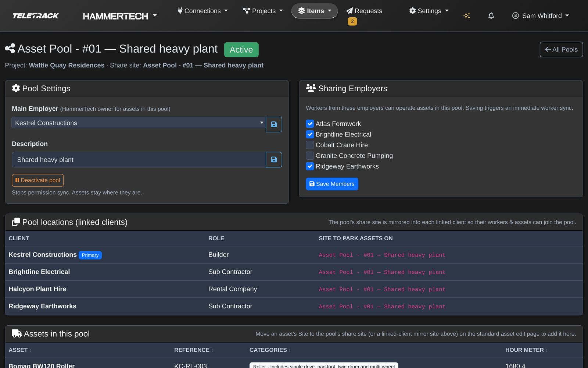Uncheck Atlas Formwork employer
Screen dimensions: 588x368
pyautogui.click(x=310, y=124)
